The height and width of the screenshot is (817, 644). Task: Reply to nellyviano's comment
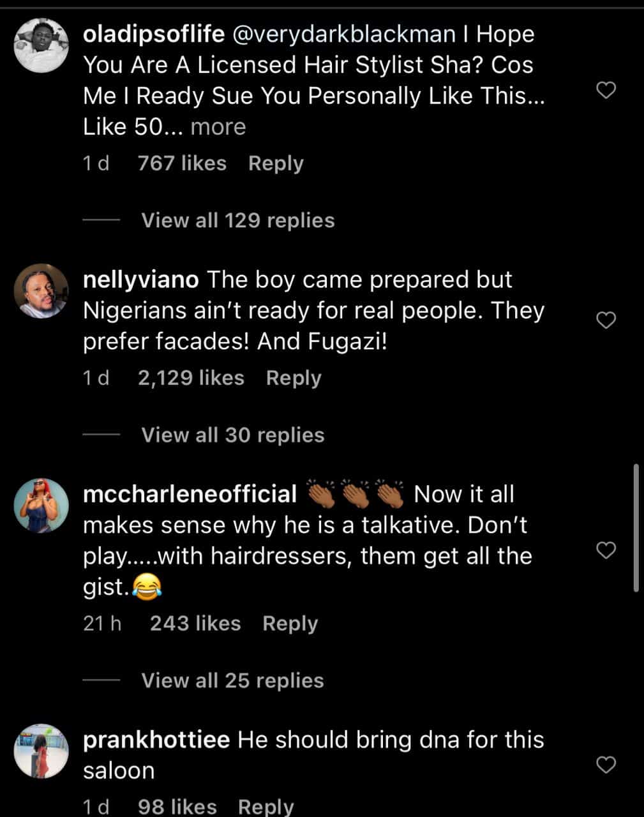click(294, 378)
